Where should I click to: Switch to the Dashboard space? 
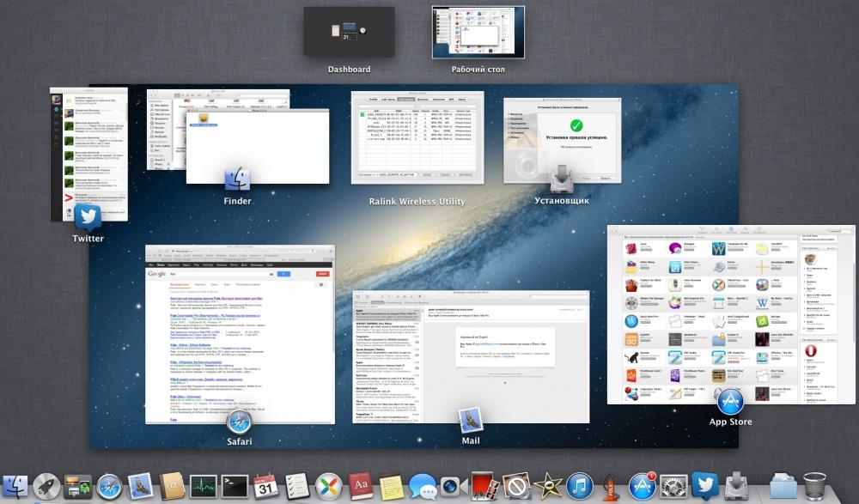(349, 33)
